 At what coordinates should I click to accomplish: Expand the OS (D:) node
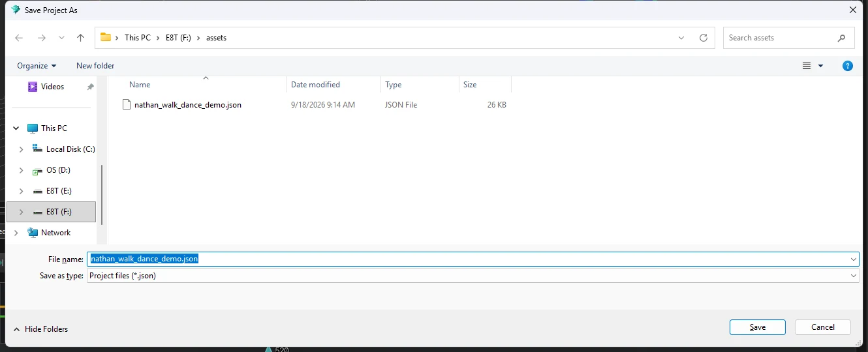click(x=21, y=170)
